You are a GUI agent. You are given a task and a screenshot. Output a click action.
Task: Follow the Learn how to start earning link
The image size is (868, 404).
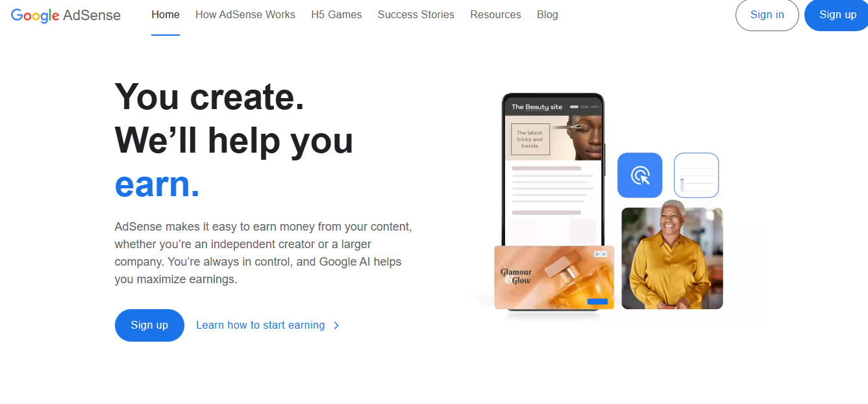pyautogui.click(x=260, y=325)
